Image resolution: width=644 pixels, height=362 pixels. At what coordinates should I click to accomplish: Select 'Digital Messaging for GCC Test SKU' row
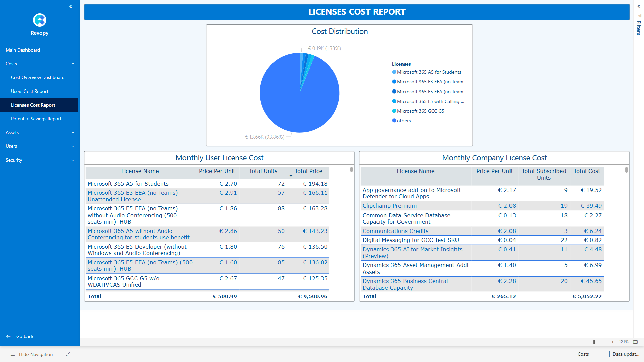tap(482, 240)
